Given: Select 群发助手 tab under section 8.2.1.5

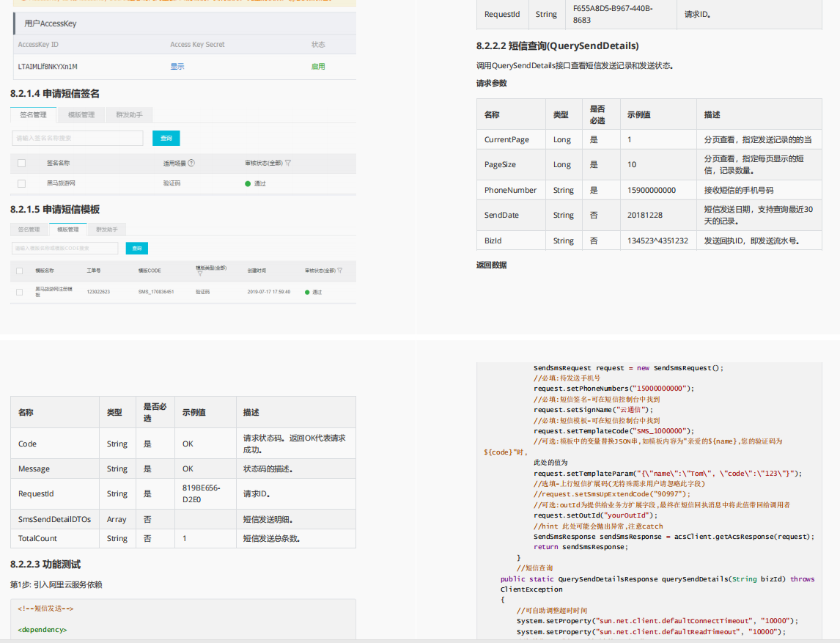Looking at the screenshot, I should click(x=106, y=229).
